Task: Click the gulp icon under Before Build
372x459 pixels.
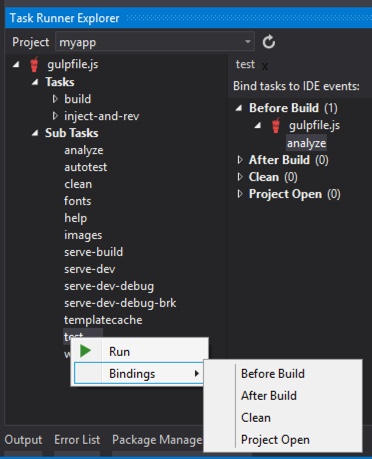Action: pos(276,126)
